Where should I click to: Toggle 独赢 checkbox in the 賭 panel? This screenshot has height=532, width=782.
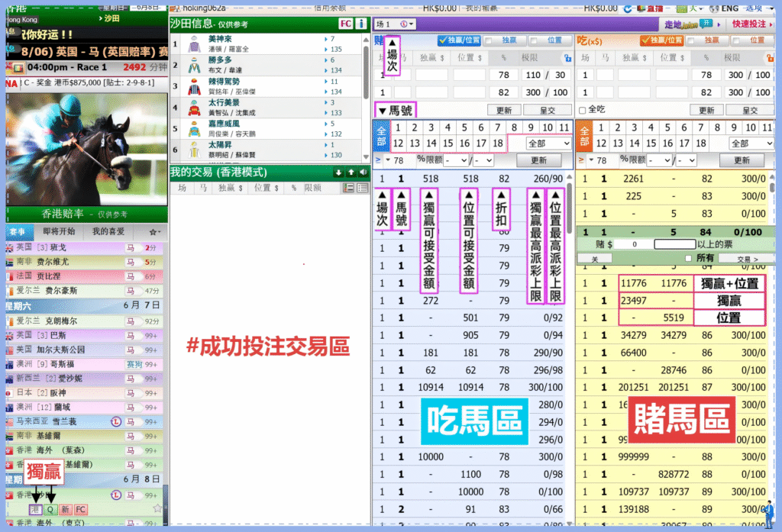[490, 40]
